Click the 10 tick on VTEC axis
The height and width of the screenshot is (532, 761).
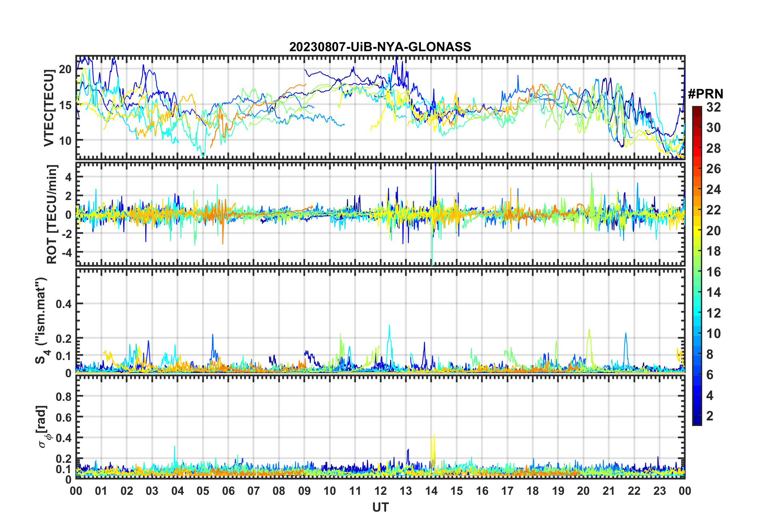[65, 141]
